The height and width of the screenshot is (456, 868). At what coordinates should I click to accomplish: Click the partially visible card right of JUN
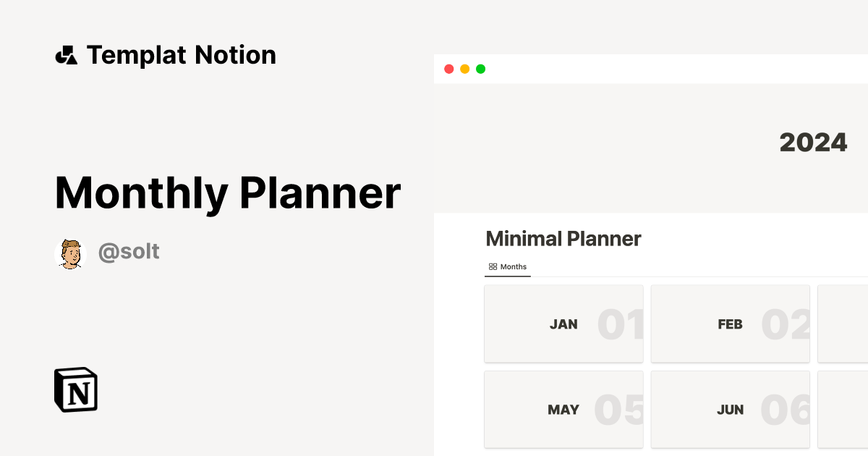843,409
